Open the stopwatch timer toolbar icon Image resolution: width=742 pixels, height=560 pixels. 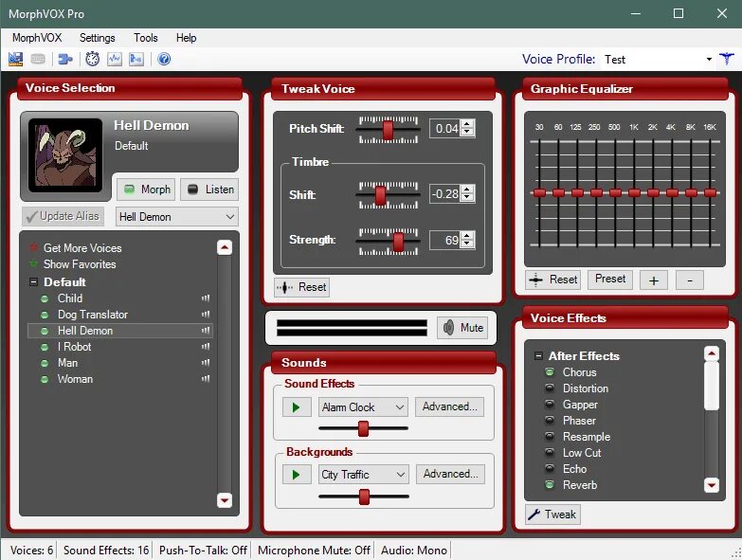tap(92, 59)
